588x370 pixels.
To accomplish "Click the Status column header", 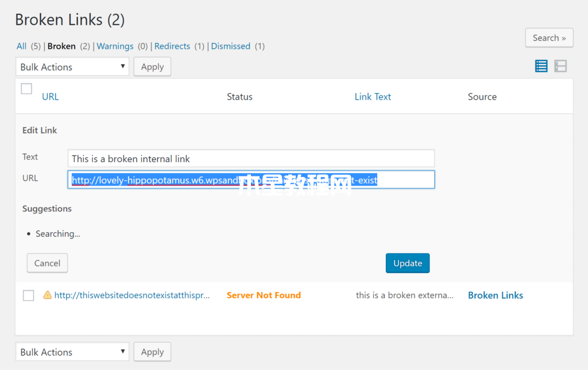I will [x=239, y=97].
